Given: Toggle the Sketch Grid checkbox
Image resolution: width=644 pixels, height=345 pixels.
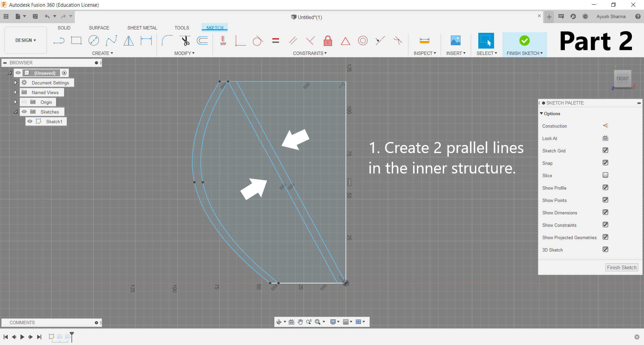Looking at the screenshot, I should (605, 150).
